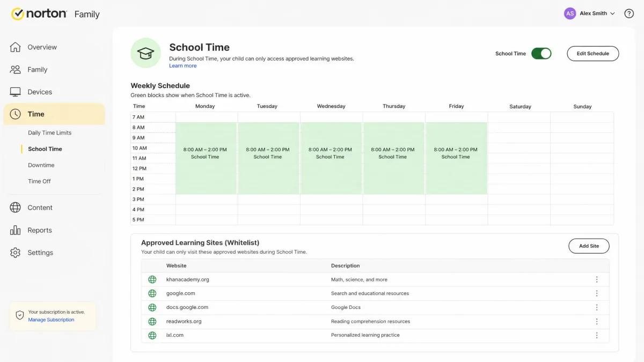Open options menu for khanacademy.org row
Screen dimensions: 644x362
click(597, 279)
